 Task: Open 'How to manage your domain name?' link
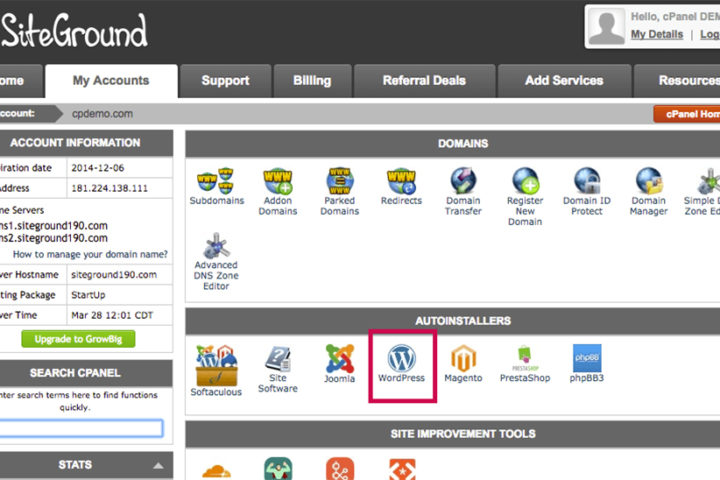pos(90,254)
